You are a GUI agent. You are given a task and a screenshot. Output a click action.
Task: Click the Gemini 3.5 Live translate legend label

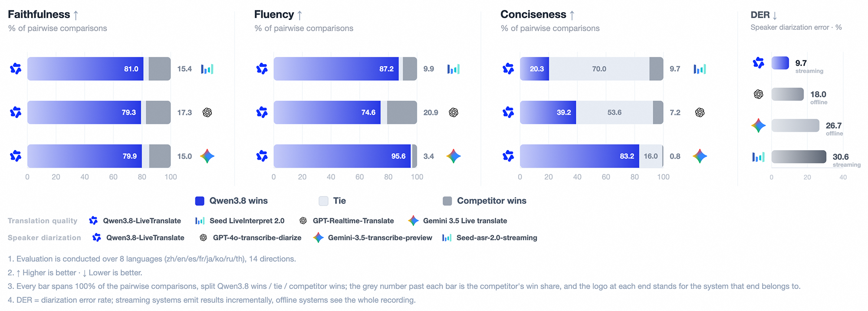point(465,221)
